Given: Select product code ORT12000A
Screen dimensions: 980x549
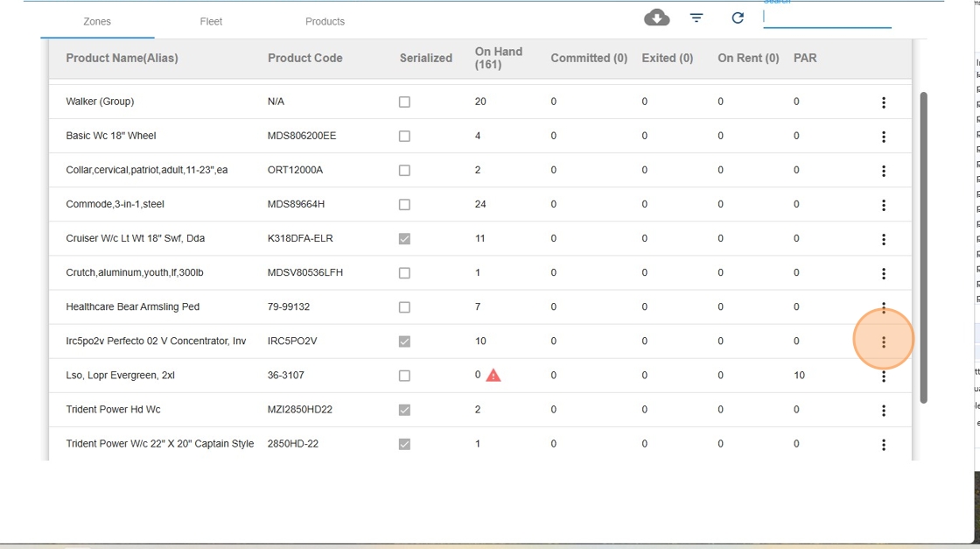Looking at the screenshot, I should (295, 170).
